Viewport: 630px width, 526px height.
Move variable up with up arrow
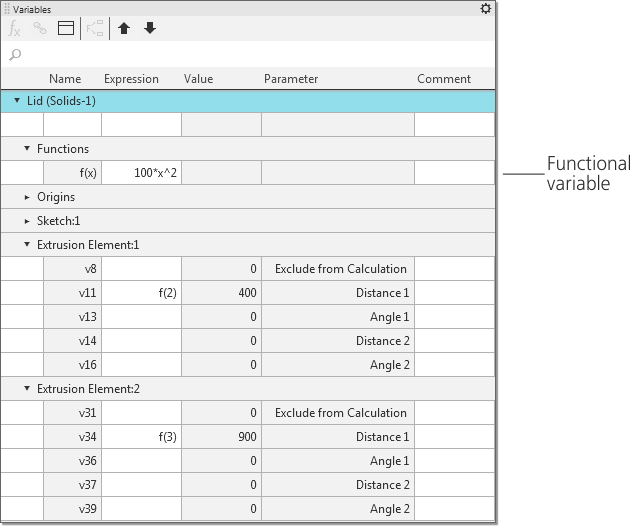[124, 29]
